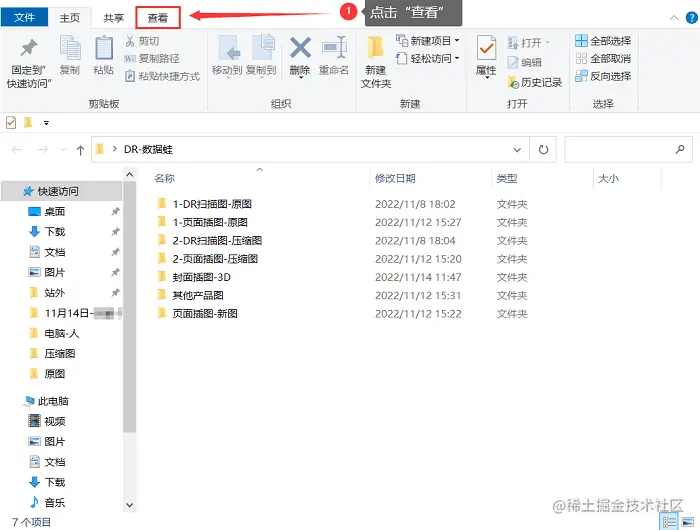Select Music (音乐) in sidebar
700x530 pixels.
[55, 503]
